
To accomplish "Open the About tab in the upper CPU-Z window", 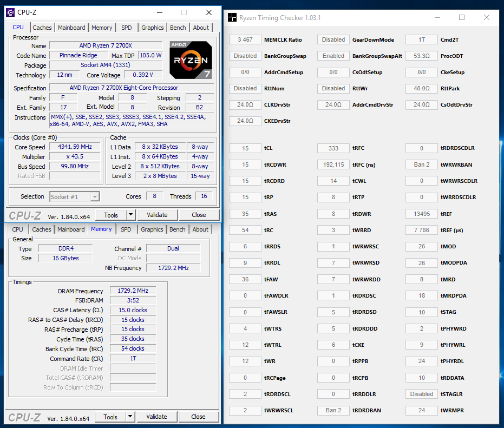I will pyautogui.click(x=201, y=28).
